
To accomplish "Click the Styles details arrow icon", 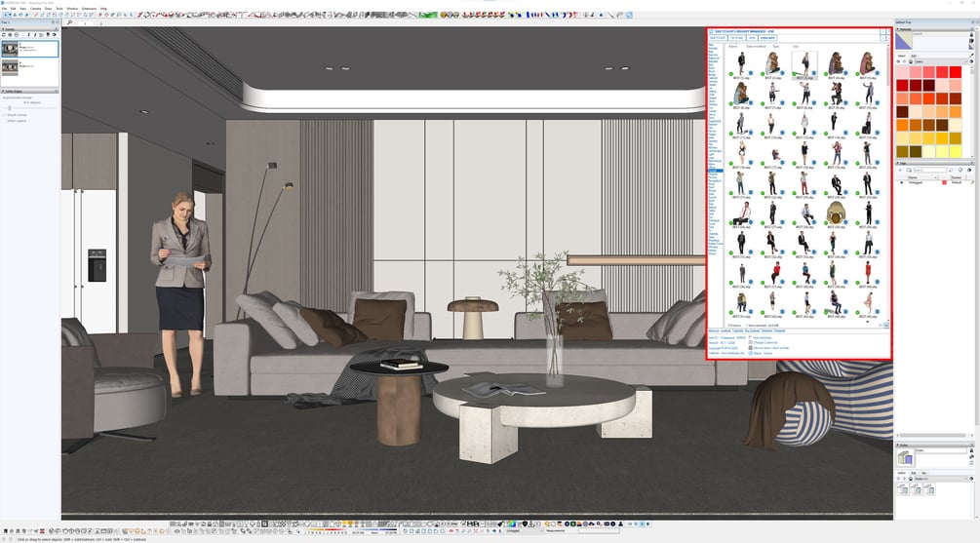I will pyautogui.click(x=971, y=479).
